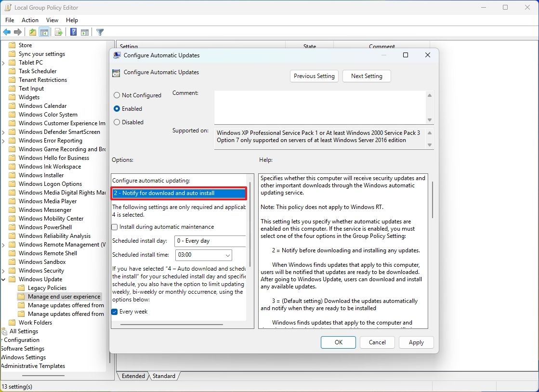The height and width of the screenshot is (392, 539).
Task: Open Help using the question mark icon
Action: click(x=73, y=32)
